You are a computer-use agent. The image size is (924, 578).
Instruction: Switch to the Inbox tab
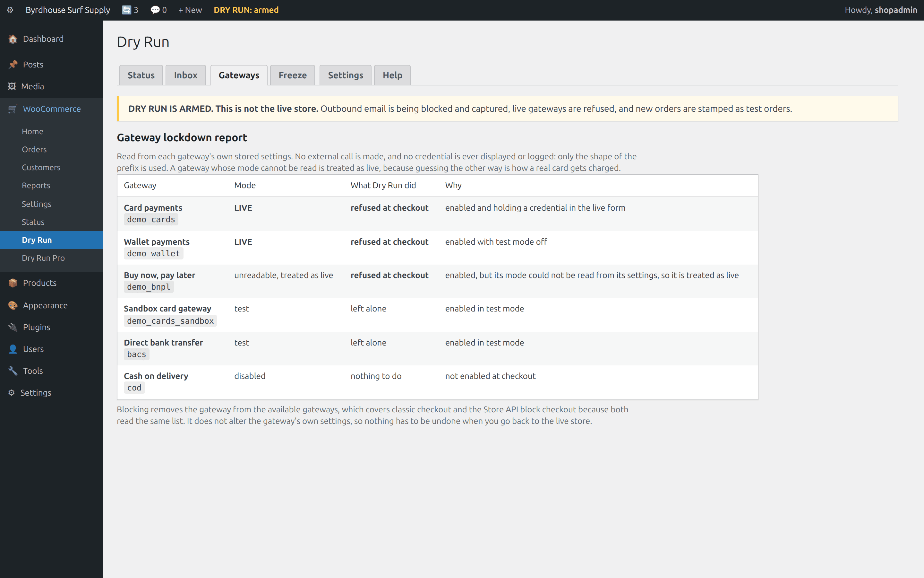(x=185, y=75)
